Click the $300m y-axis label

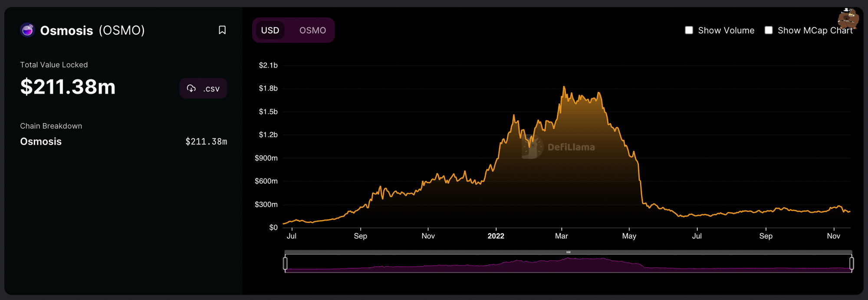coord(266,204)
